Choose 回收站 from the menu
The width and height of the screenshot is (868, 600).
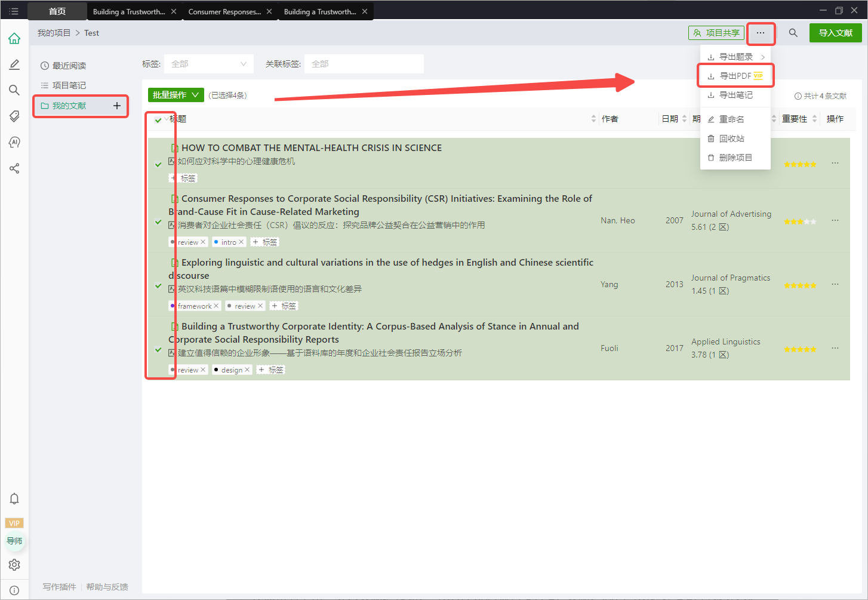pos(735,139)
